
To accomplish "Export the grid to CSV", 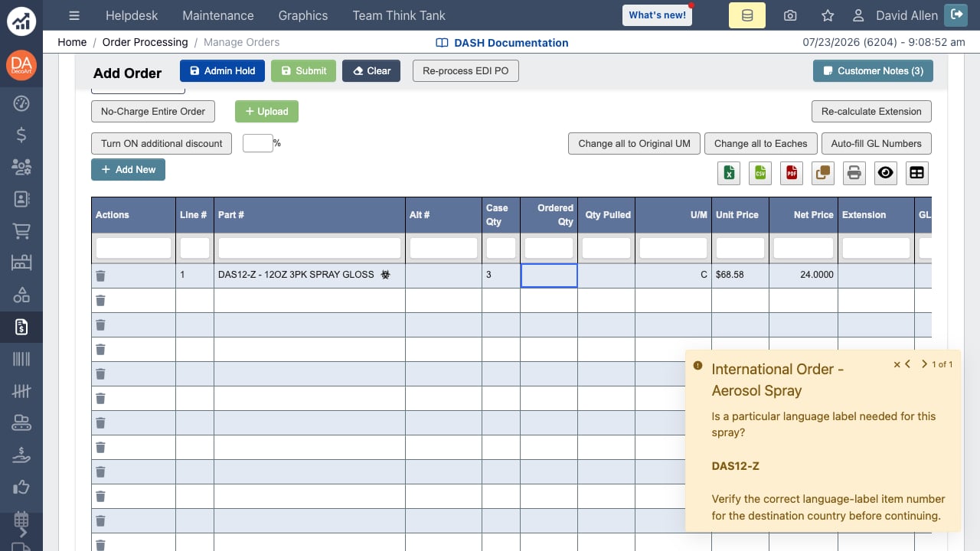I will point(760,173).
